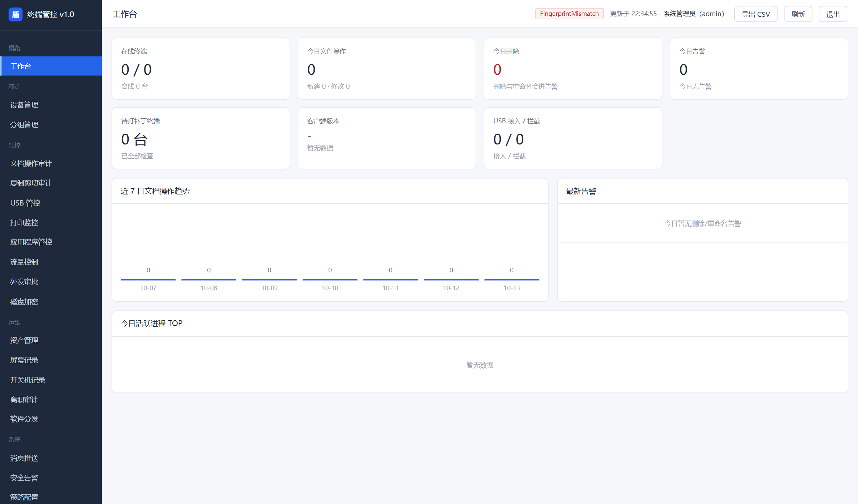Click the 10-10 bar in trend chart
This screenshot has width=858, height=504.
click(330, 280)
